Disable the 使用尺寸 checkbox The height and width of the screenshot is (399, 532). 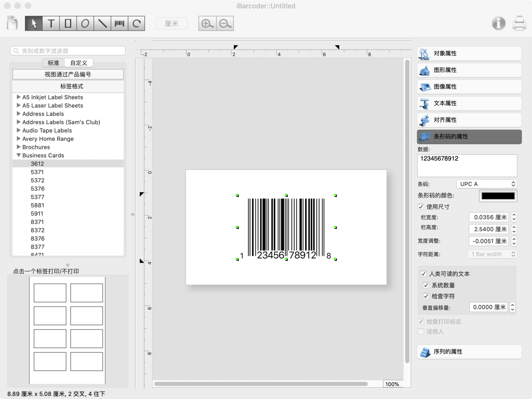pos(421,206)
